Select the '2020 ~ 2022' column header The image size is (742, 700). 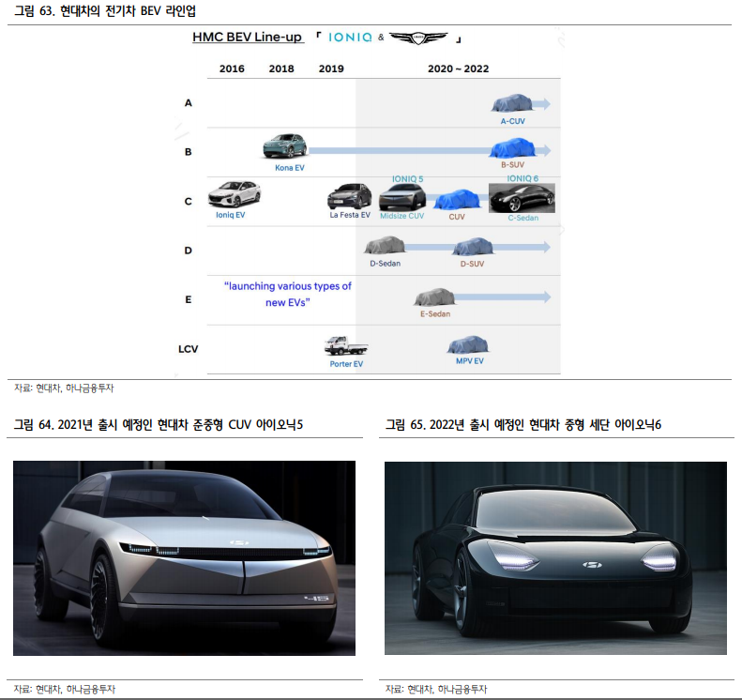click(x=458, y=68)
